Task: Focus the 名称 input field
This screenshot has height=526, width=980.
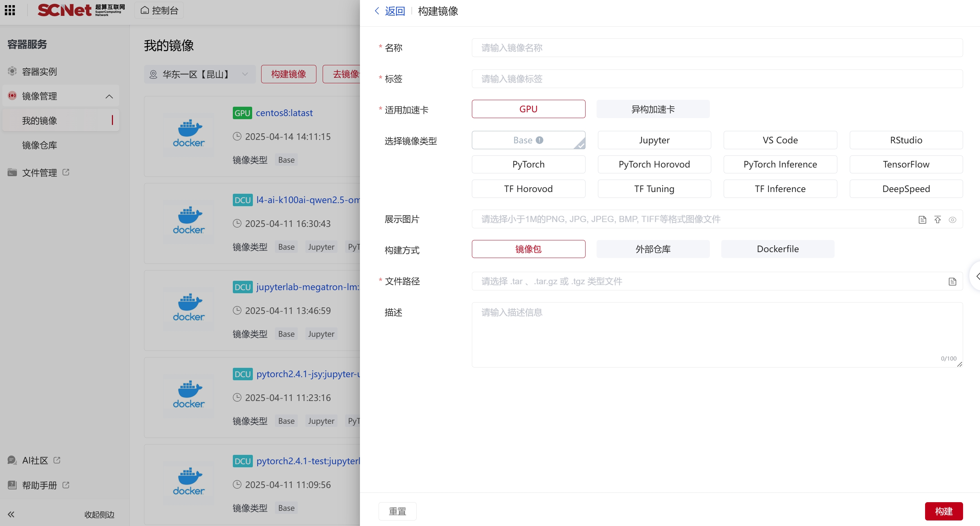Action: pyautogui.click(x=717, y=48)
